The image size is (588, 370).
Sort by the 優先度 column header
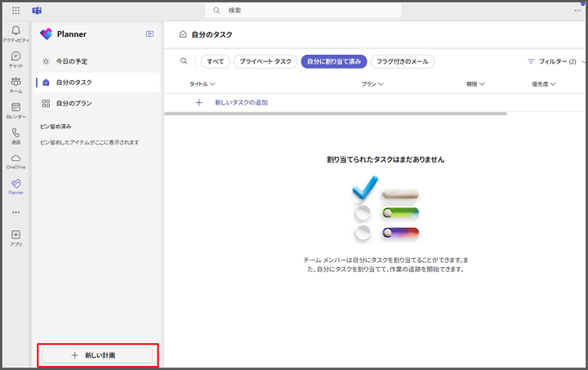(x=544, y=84)
